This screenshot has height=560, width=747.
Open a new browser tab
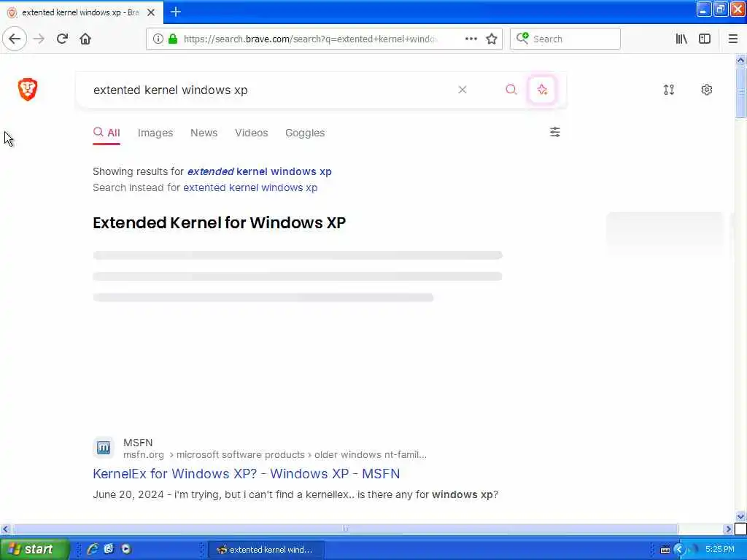pyautogui.click(x=175, y=12)
